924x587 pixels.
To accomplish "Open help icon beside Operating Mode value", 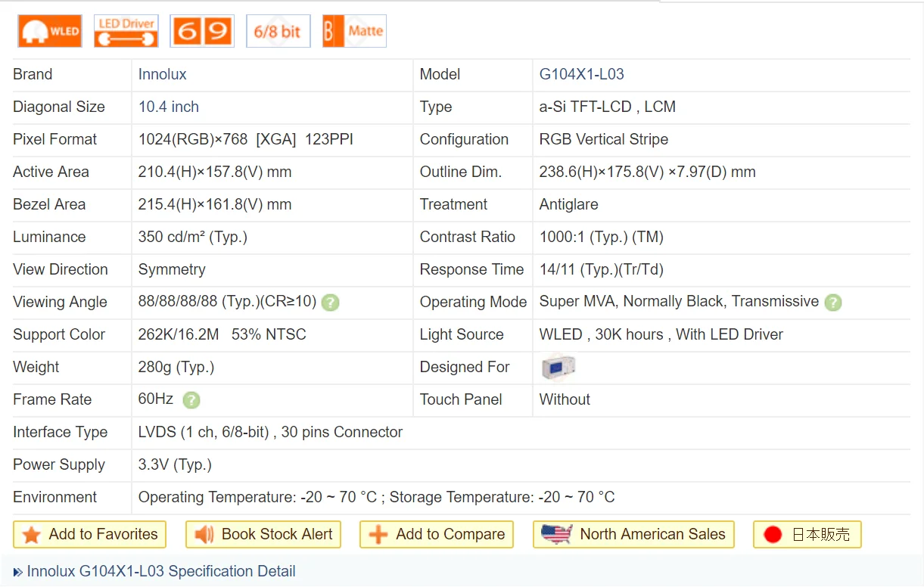I will point(832,303).
